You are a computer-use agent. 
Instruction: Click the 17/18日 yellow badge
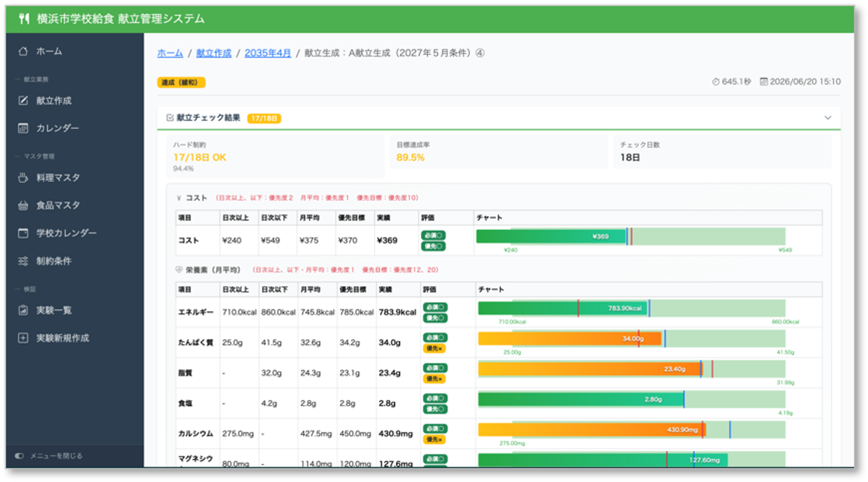coord(264,118)
